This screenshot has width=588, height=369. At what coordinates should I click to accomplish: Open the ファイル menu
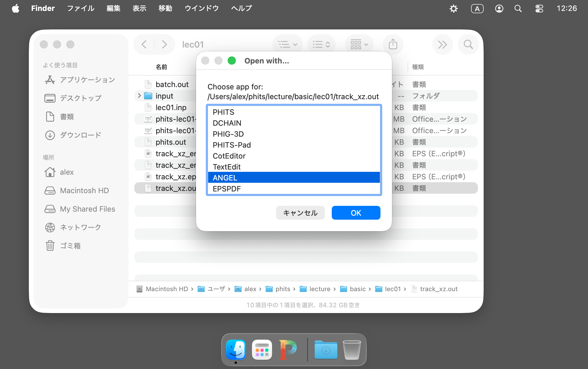click(x=81, y=8)
